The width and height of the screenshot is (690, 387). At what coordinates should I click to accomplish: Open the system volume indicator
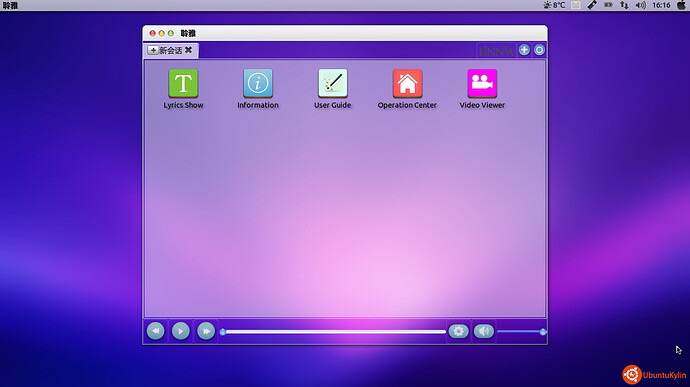(640, 5)
